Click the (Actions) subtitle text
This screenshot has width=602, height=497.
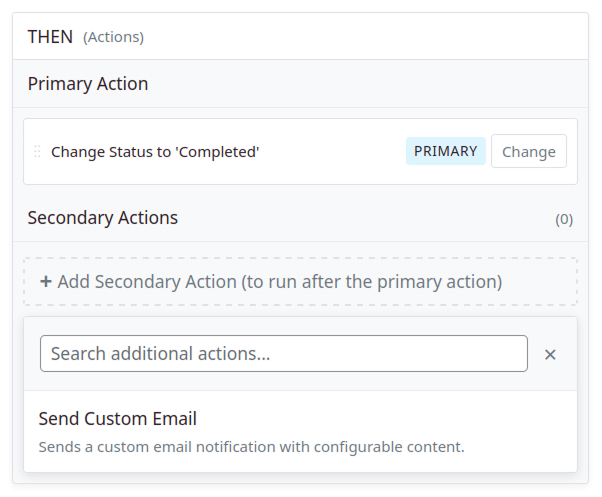coord(113,38)
